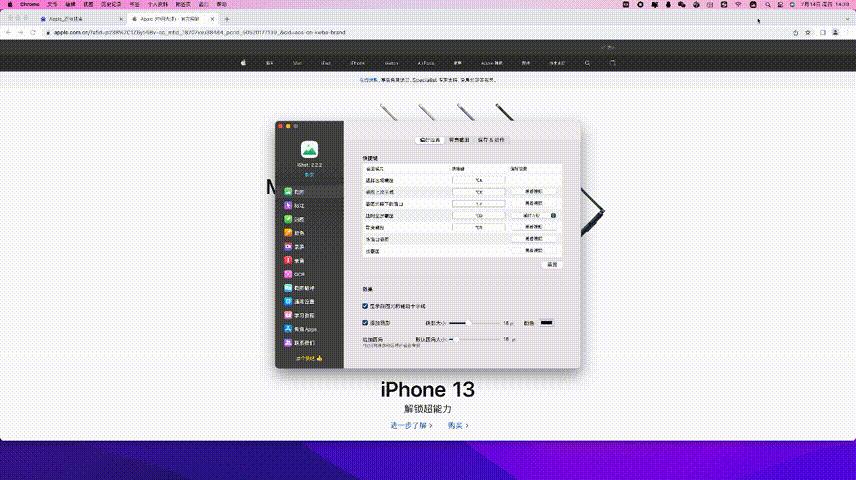
Task: Open the black shadow color swatch
Action: 546,323
